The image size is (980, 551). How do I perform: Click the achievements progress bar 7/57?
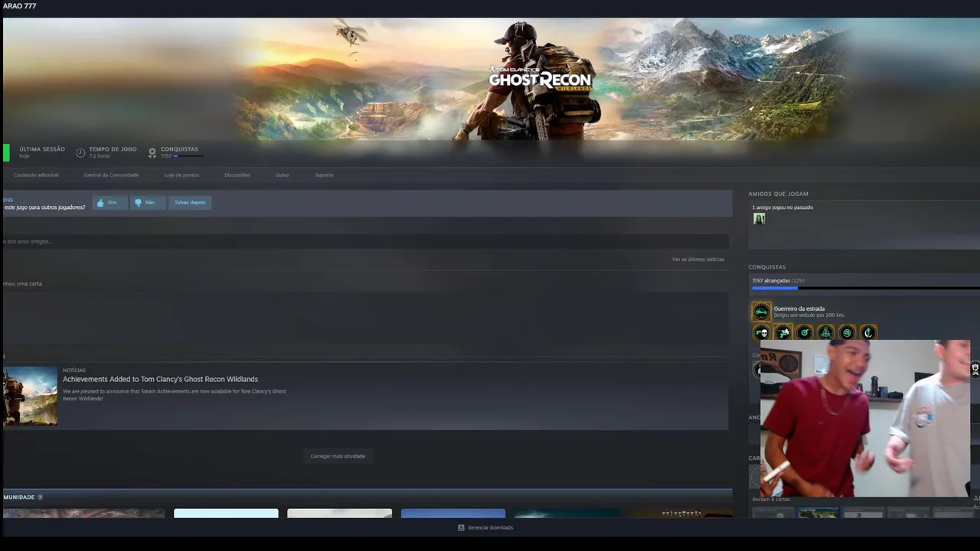(865, 288)
